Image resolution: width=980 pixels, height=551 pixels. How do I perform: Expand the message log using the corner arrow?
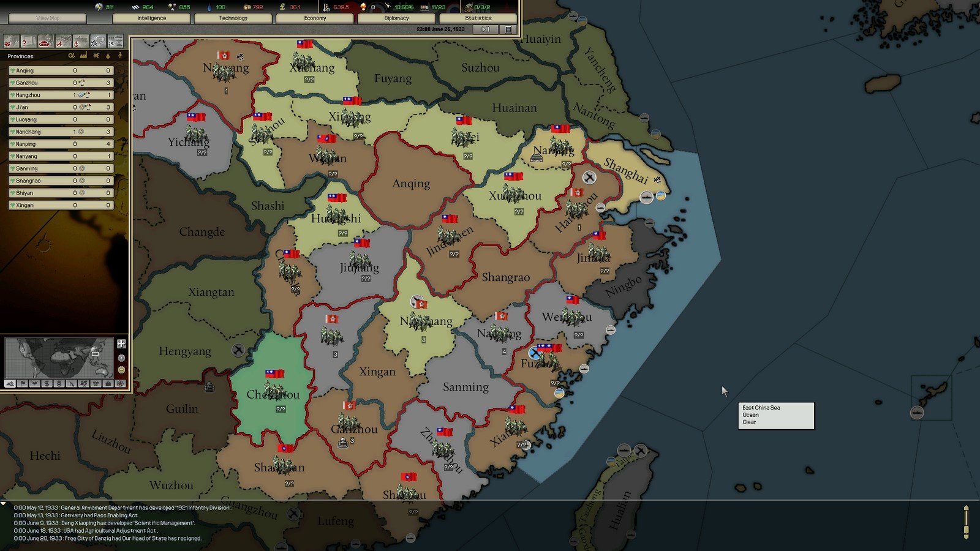point(4,504)
